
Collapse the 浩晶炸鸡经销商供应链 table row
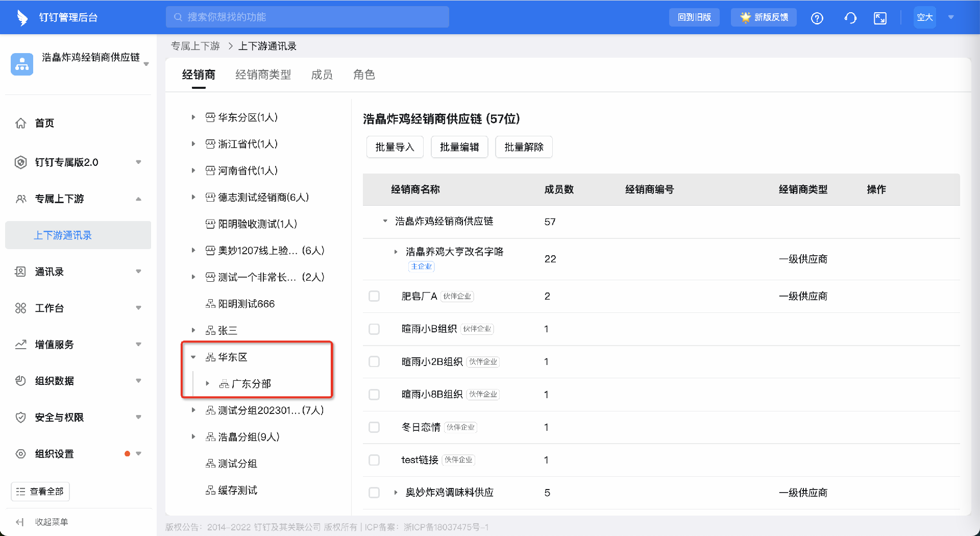pos(385,221)
